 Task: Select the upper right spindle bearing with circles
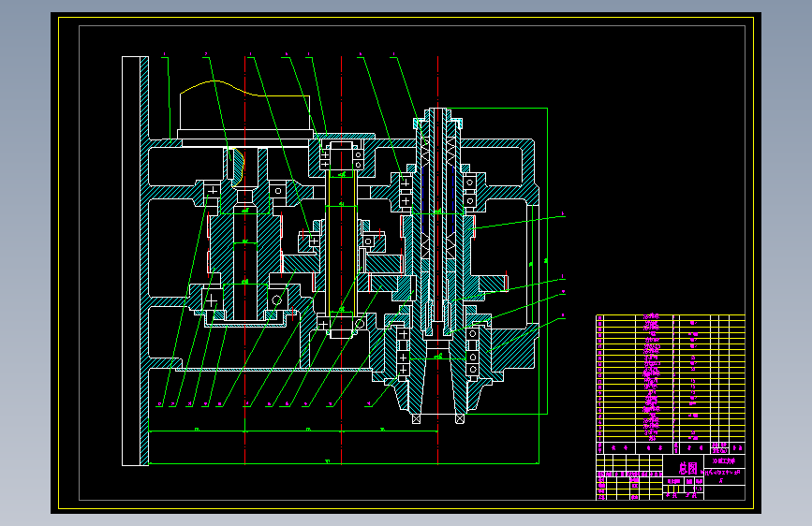pyautogui.click(x=470, y=192)
